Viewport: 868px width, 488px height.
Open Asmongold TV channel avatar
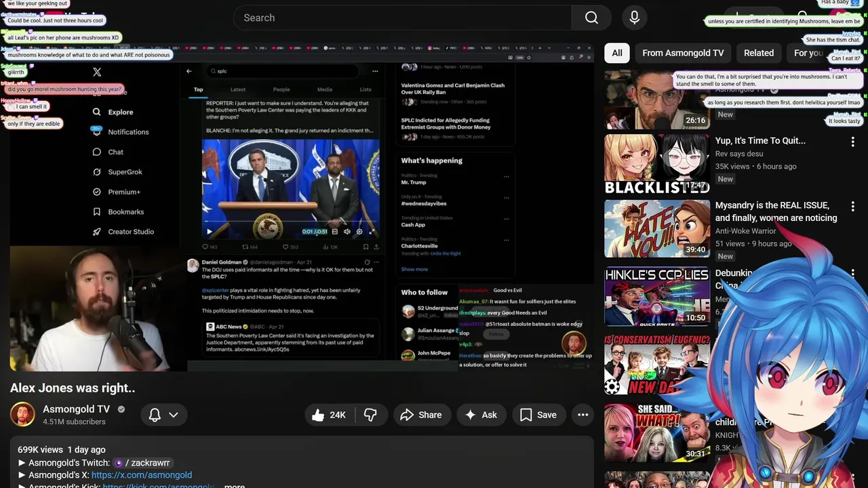click(22, 415)
